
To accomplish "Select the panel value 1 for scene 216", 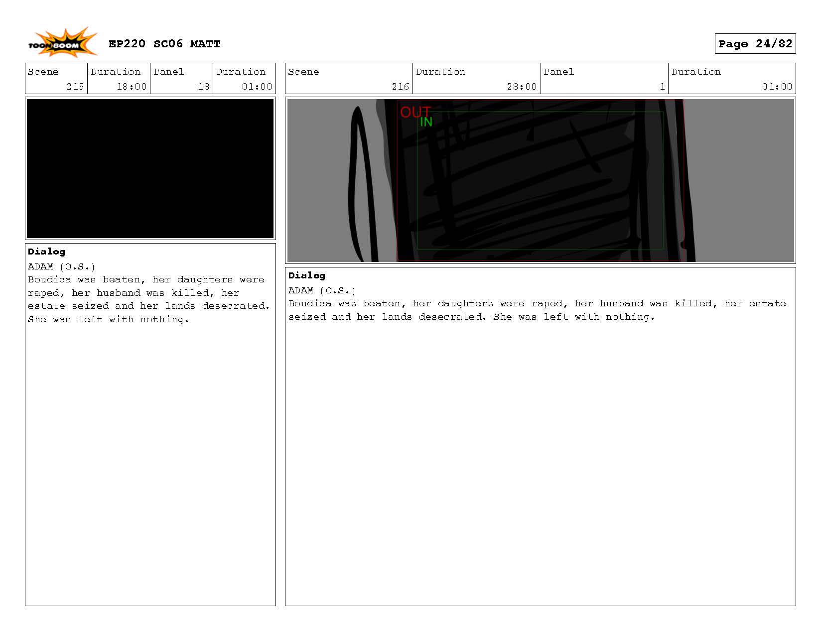I will tap(662, 87).
